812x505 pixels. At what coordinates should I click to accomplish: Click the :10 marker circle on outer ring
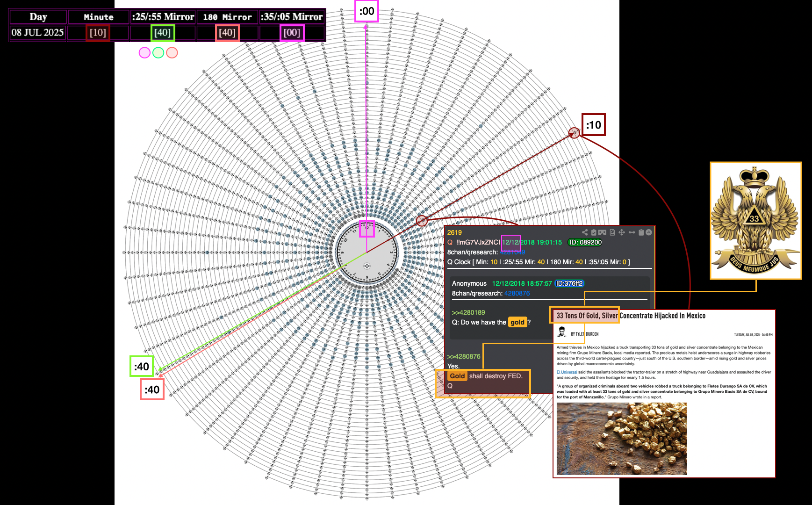click(574, 133)
